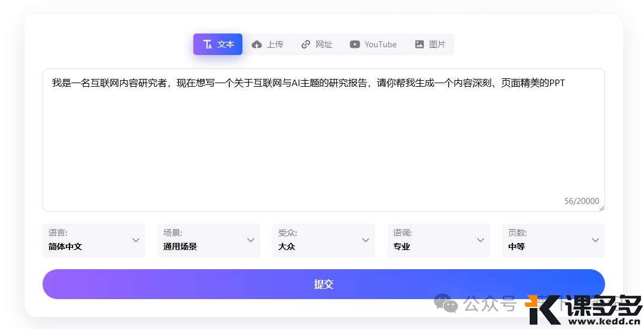Switch to the 上传 upload tab
The height and width of the screenshot is (329, 644).
(268, 44)
